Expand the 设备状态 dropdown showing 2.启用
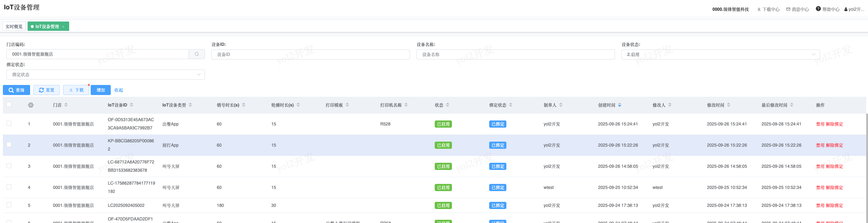 point(720,54)
